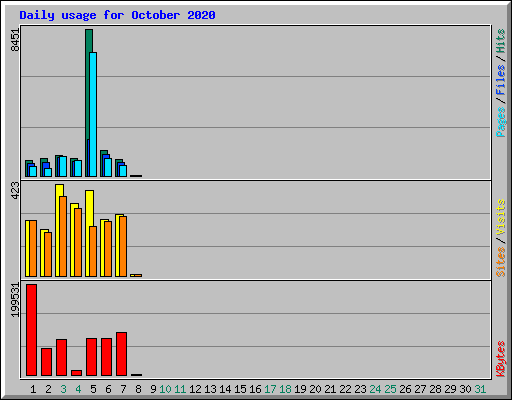Click day 28 on the x-axis
Screen dimensions: 512x400
[x=435, y=389]
